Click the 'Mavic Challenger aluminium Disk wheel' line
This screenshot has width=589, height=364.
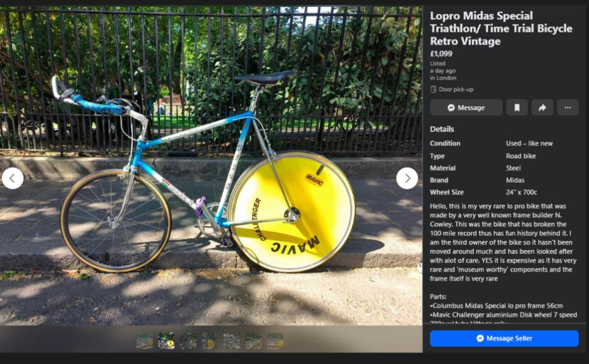click(503, 314)
